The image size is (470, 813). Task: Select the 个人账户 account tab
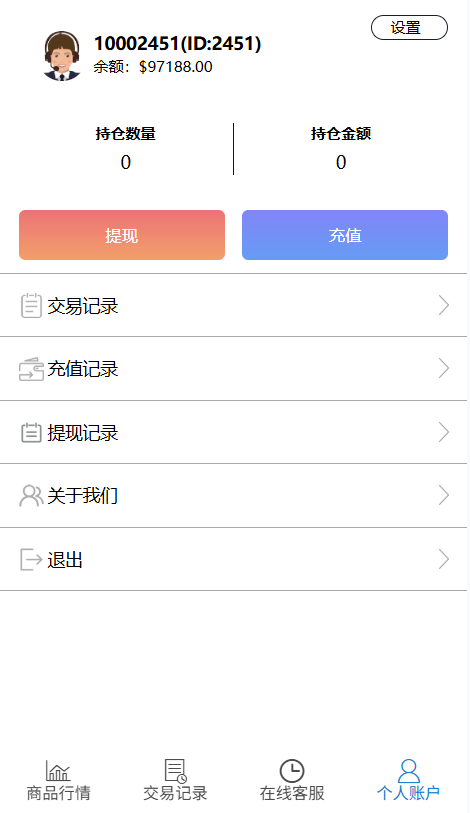pyautogui.click(x=409, y=781)
